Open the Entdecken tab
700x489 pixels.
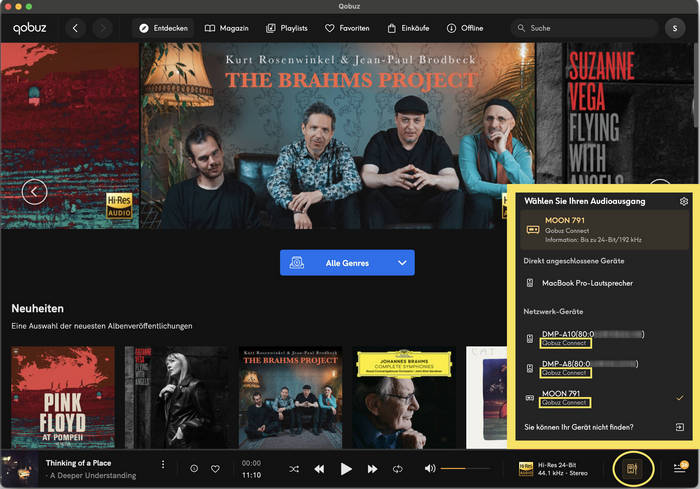click(163, 28)
